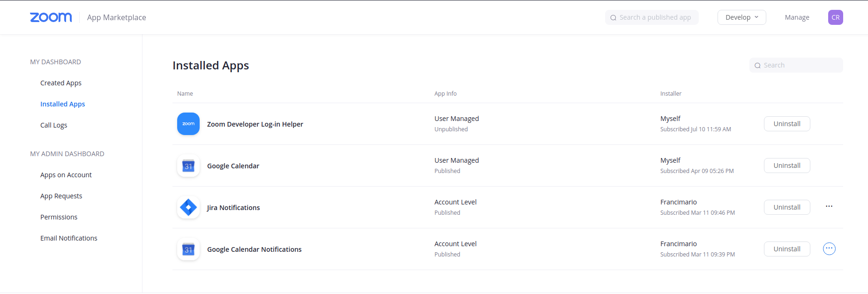Focus the Search a published app field
Image resolution: width=868 pixels, height=294 pixels.
pos(655,17)
